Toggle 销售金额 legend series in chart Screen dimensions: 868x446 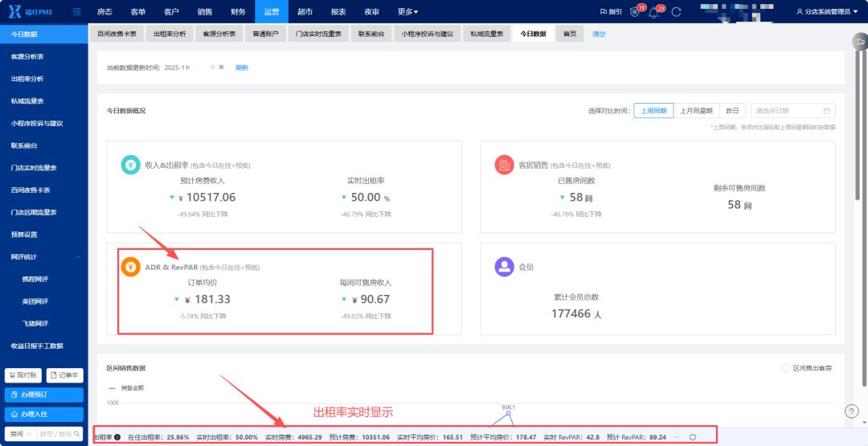click(x=127, y=388)
